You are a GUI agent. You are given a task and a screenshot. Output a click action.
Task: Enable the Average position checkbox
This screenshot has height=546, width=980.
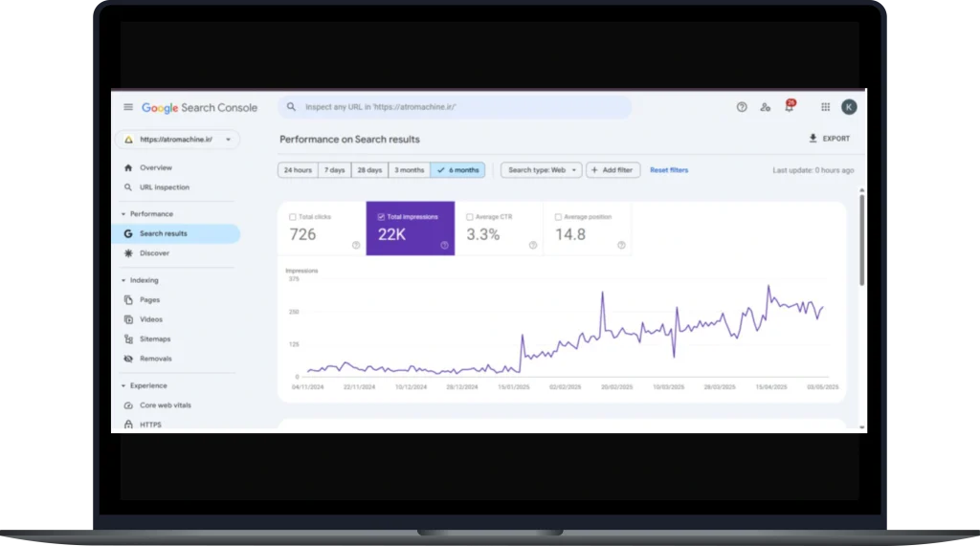pos(558,217)
